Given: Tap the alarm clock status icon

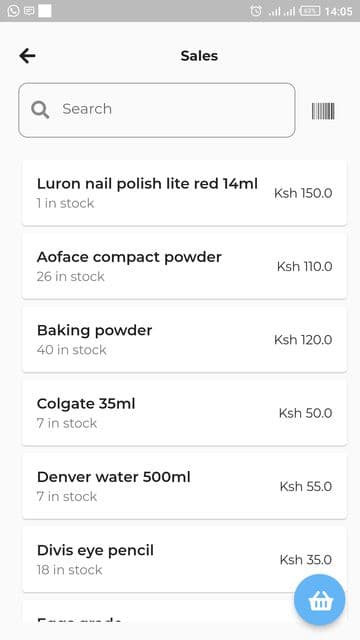Looking at the screenshot, I should tap(256, 11).
